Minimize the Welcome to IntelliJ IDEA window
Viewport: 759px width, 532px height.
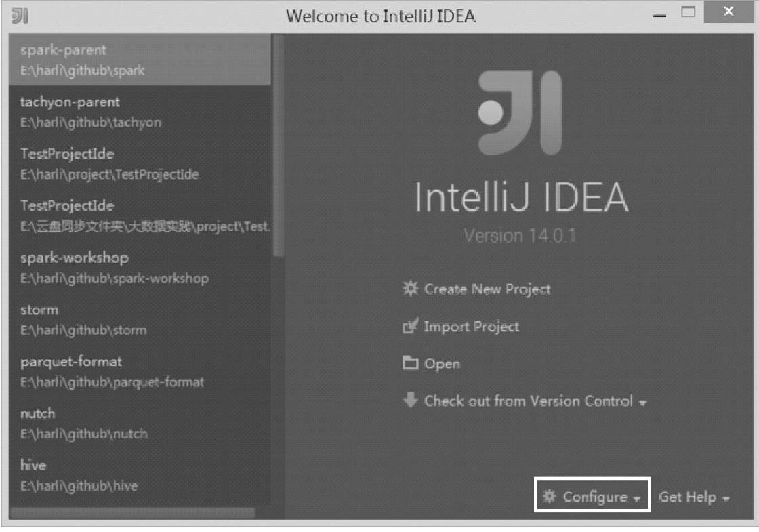pyautogui.click(x=659, y=16)
